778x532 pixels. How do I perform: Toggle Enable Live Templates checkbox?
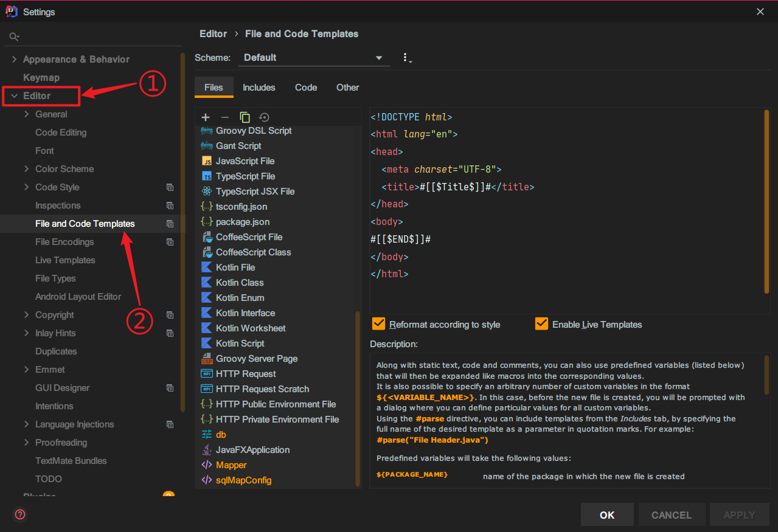tap(541, 323)
